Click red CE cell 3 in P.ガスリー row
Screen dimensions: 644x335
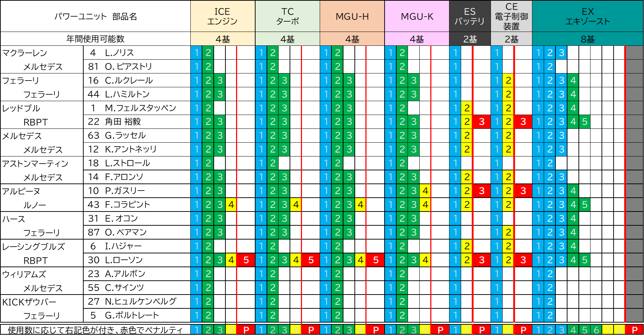coord(523,191)
